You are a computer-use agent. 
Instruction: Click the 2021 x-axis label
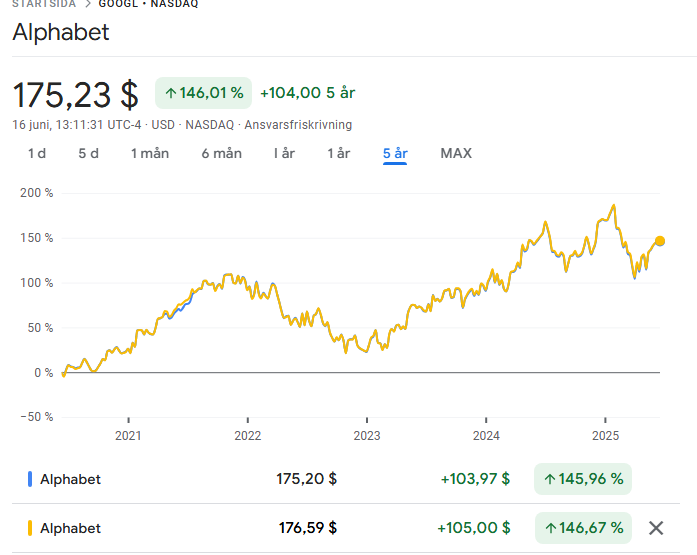click(128, 435)
